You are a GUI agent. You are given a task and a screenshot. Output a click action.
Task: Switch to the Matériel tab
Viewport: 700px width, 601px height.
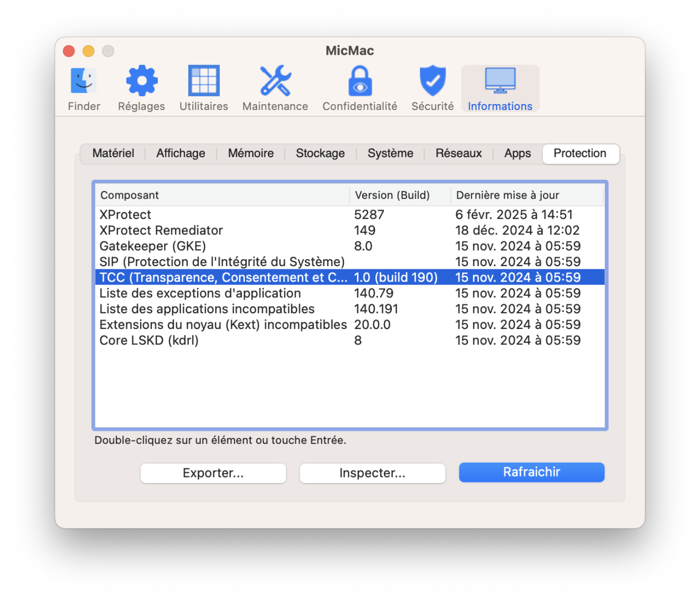pyautogui.click(x=113, y=153)
